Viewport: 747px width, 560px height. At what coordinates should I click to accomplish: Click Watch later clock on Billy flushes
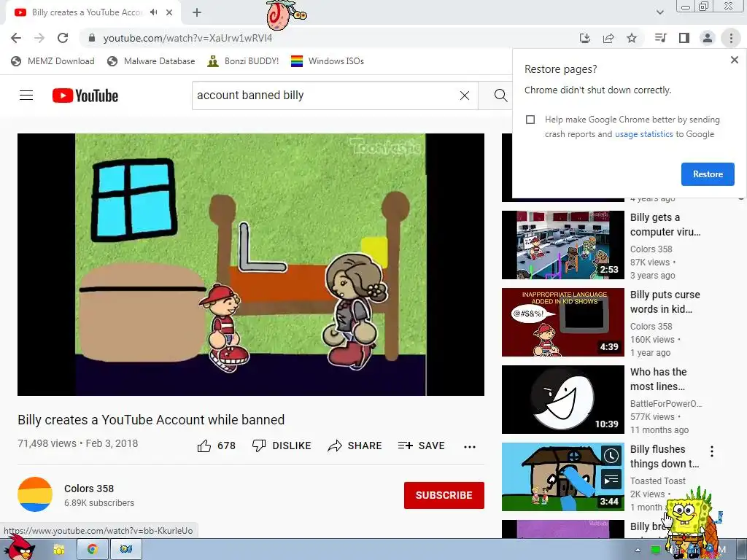(611, 456)
